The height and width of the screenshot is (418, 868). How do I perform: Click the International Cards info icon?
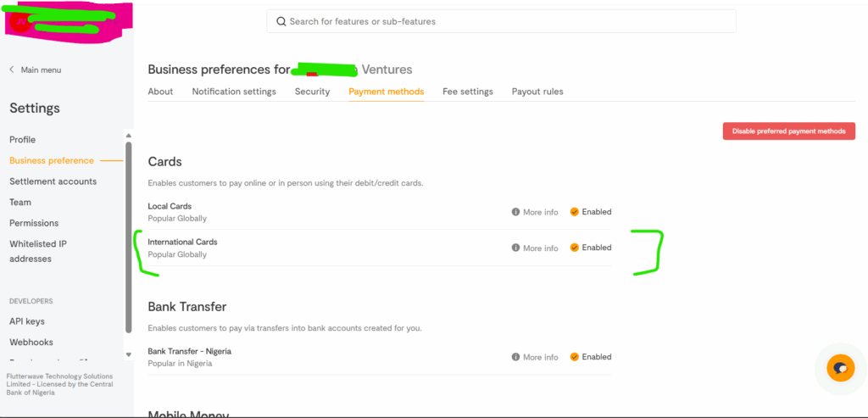(x=515, y=248)
